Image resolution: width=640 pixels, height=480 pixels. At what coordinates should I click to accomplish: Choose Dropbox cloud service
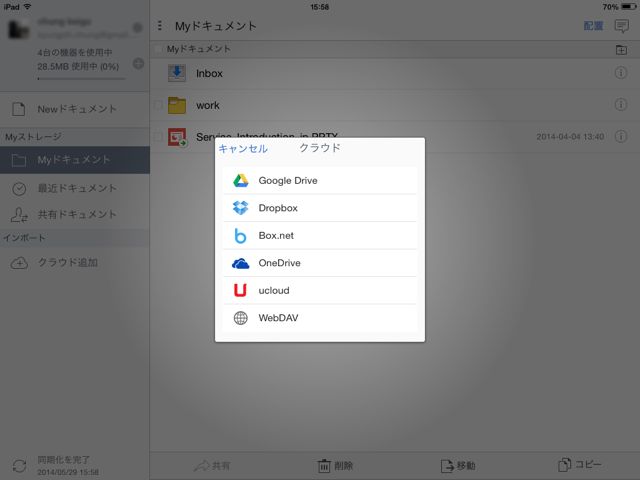coord(320,208)
